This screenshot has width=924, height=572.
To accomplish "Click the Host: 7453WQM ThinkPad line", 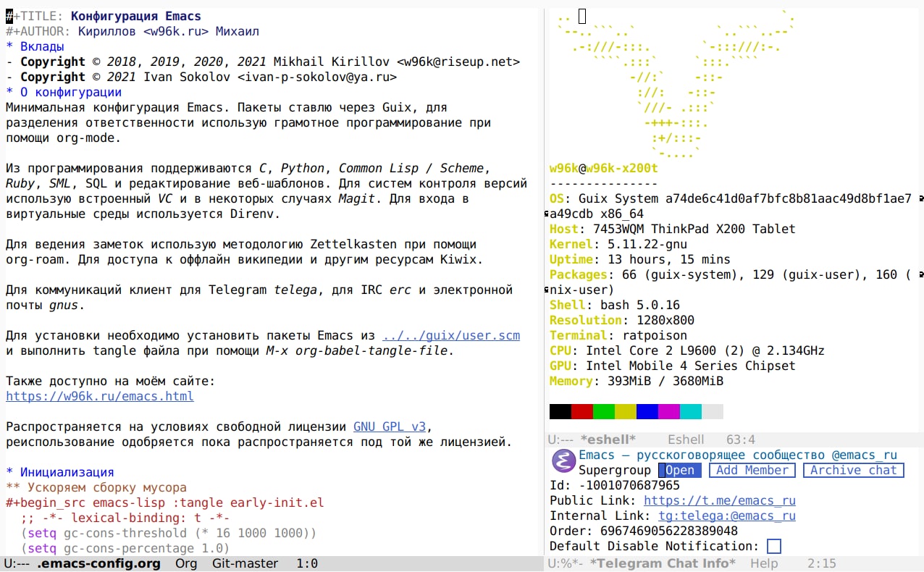I will [x=673, y=229].
